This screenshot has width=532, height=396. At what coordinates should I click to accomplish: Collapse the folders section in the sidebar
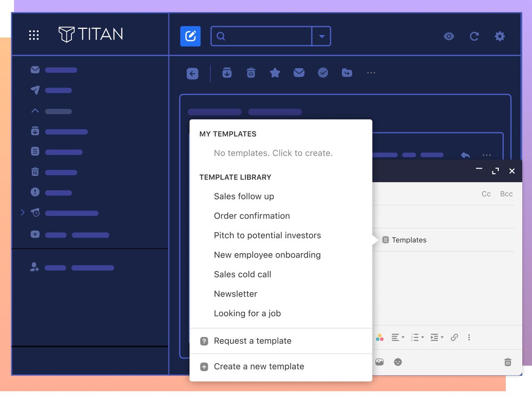(x=35, y=111)
